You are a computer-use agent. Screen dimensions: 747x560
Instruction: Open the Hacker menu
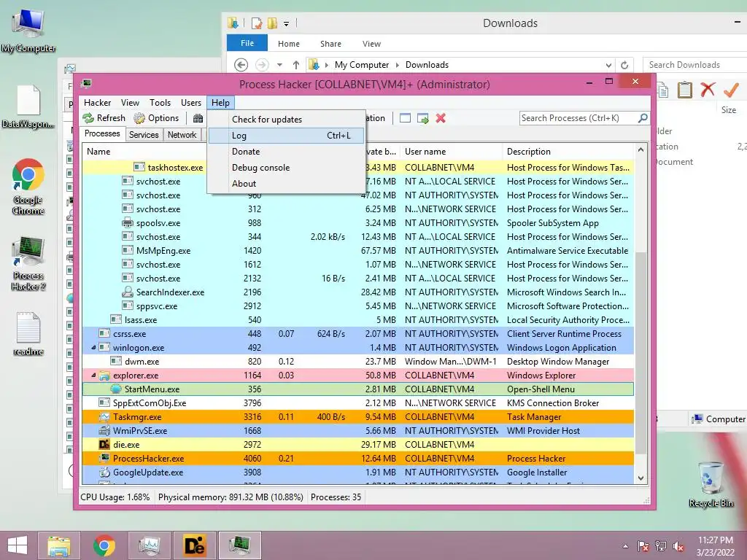97,103
